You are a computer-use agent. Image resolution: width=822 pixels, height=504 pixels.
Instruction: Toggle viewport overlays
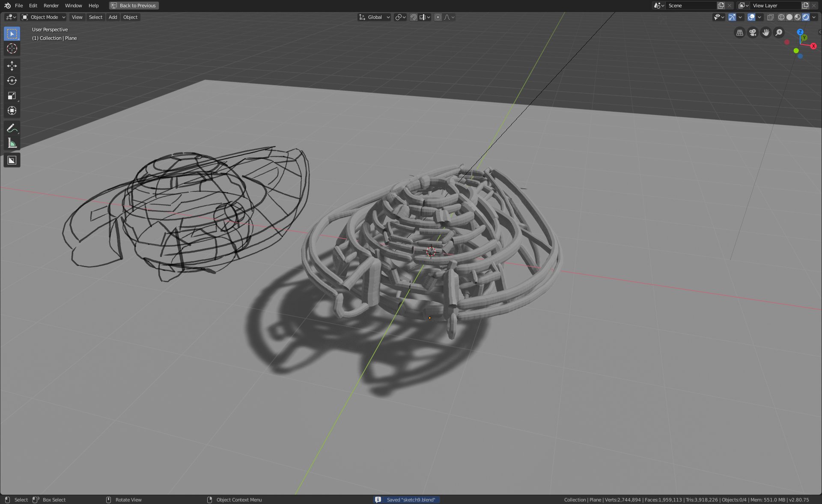tap(751, 17)
